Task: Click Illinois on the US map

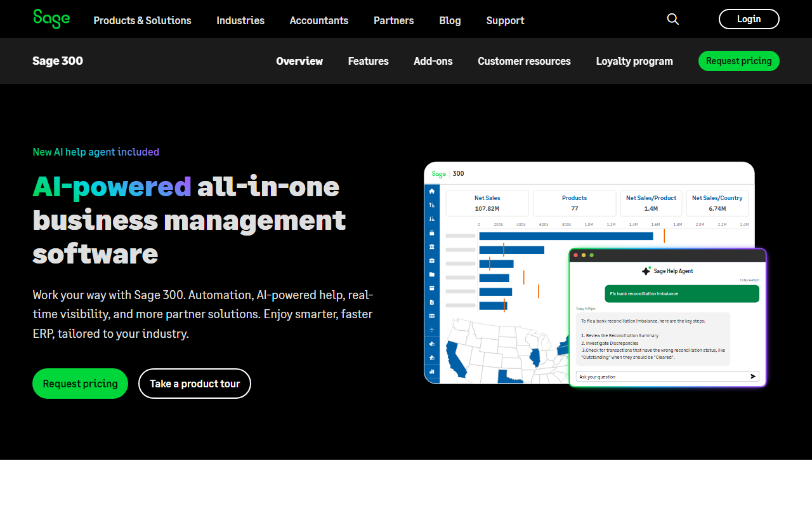Action: pyautogui.click(x=534, y=358)
